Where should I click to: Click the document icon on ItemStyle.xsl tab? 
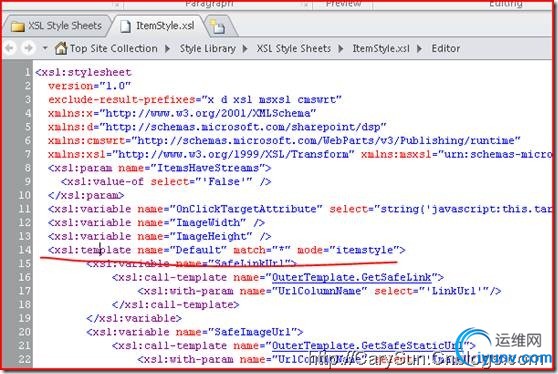coord(125,27)
